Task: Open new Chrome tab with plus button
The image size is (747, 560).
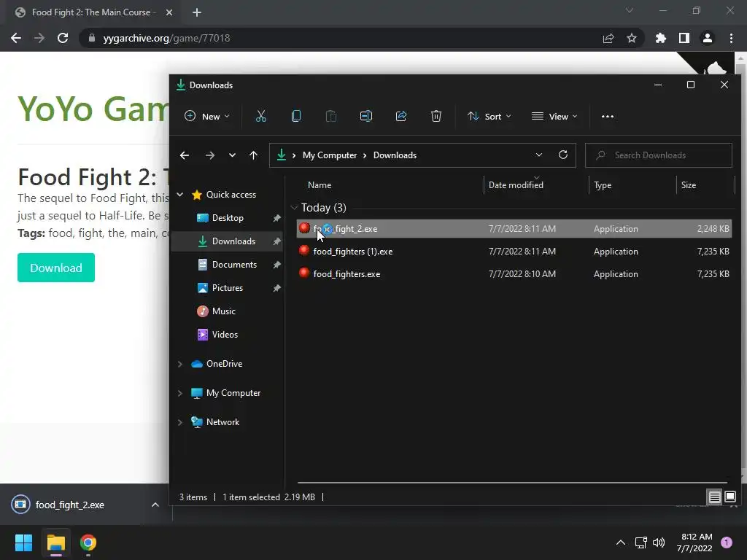Action: pos(197,12)
